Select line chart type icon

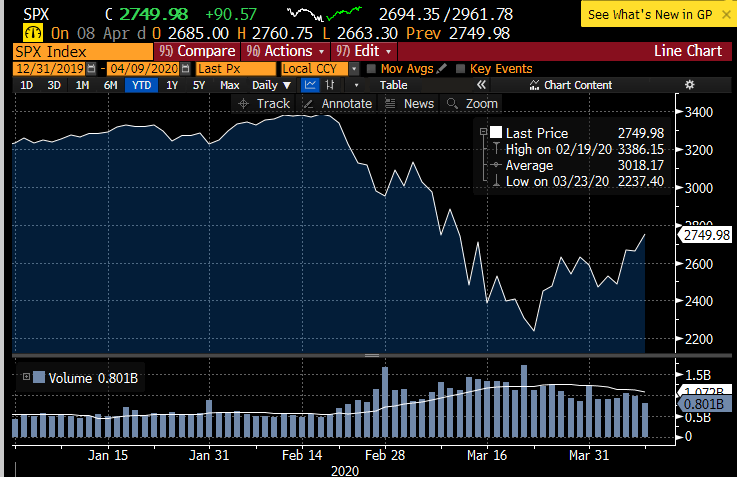click(310, 85)
